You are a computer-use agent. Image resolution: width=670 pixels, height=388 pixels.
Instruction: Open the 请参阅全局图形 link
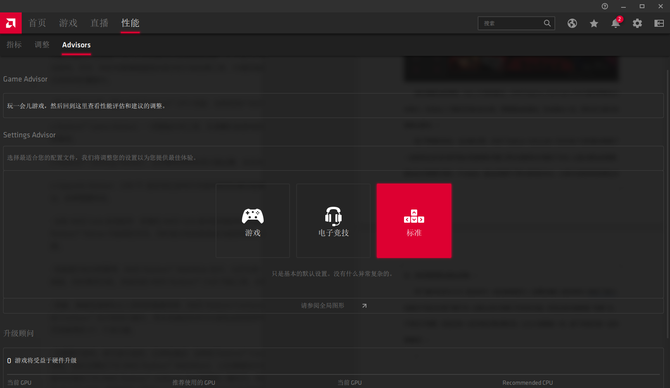[323, 306]
